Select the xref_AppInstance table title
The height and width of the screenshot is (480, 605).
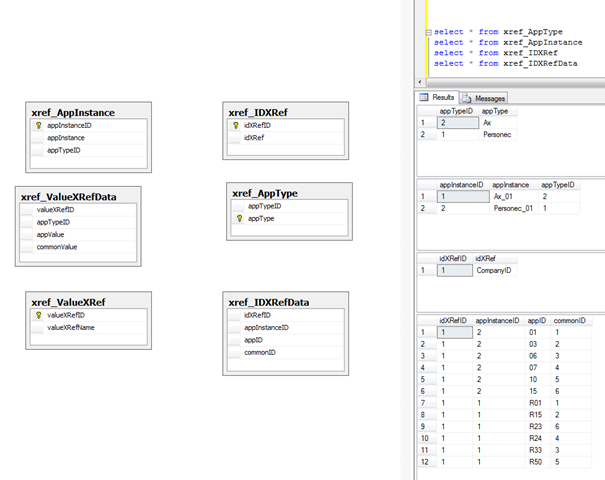pyautogui.click(x=73, y=113)
